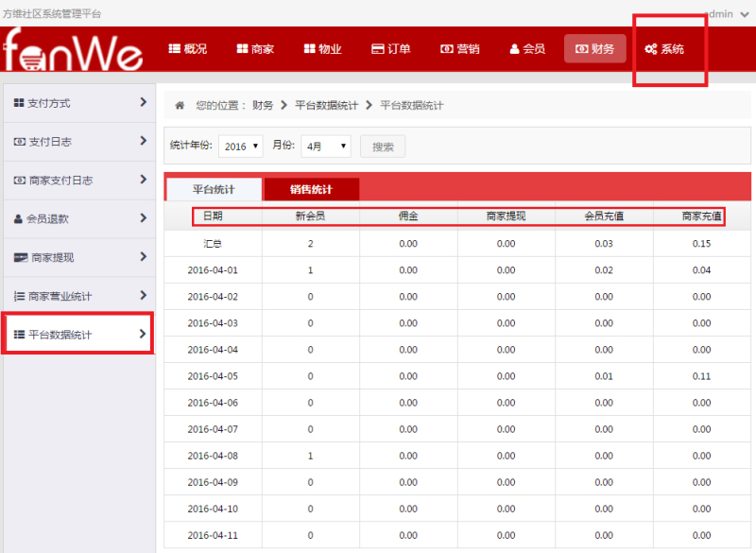The width and height of the screenshot is (756, 553).
Task: Open the 商家 merchants menu
Action: pos(255,48)
